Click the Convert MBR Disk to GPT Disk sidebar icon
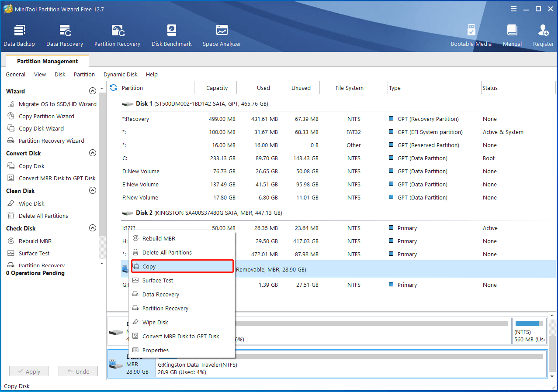 point(11,178)
